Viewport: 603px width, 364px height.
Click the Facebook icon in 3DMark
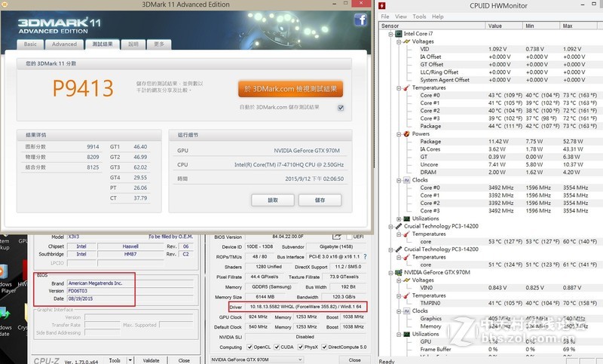(360, 20)
